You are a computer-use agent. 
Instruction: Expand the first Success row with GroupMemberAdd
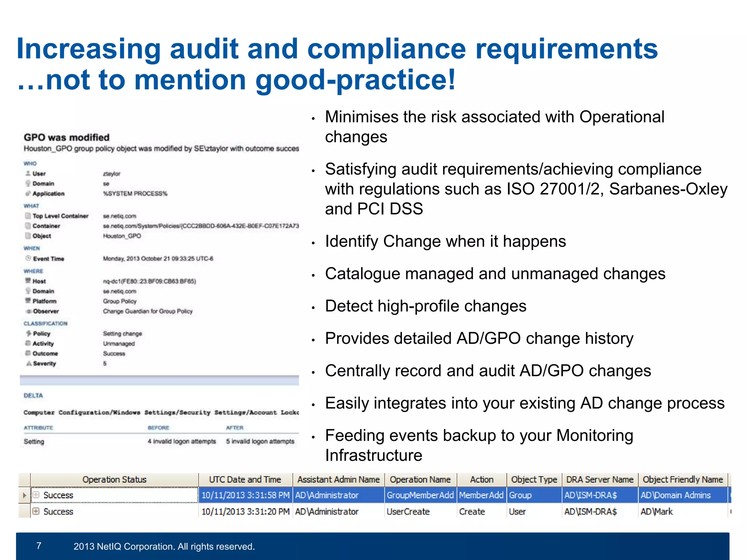[x=36, y=495]
